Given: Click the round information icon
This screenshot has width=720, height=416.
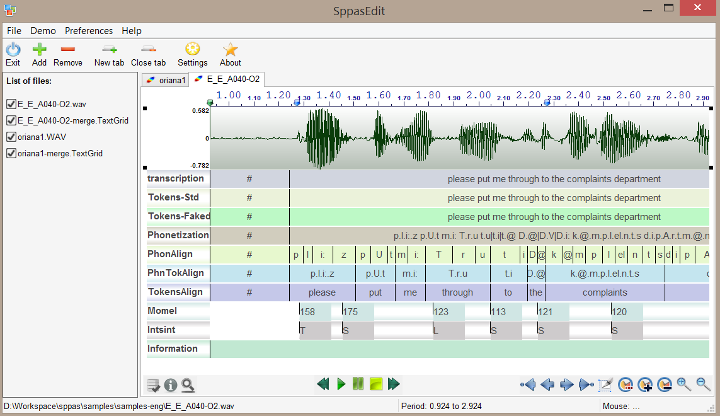Looking at the screenshot, I should point(170,385).
